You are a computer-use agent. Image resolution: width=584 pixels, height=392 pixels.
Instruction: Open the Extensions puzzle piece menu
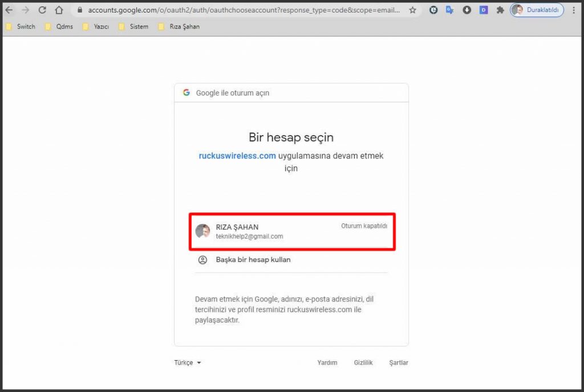(x=500, y=10)
